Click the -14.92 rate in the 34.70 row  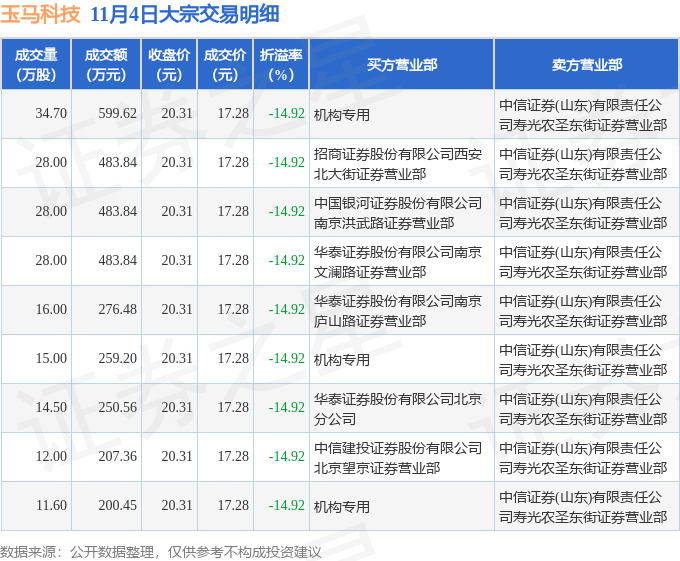[287, 114]
